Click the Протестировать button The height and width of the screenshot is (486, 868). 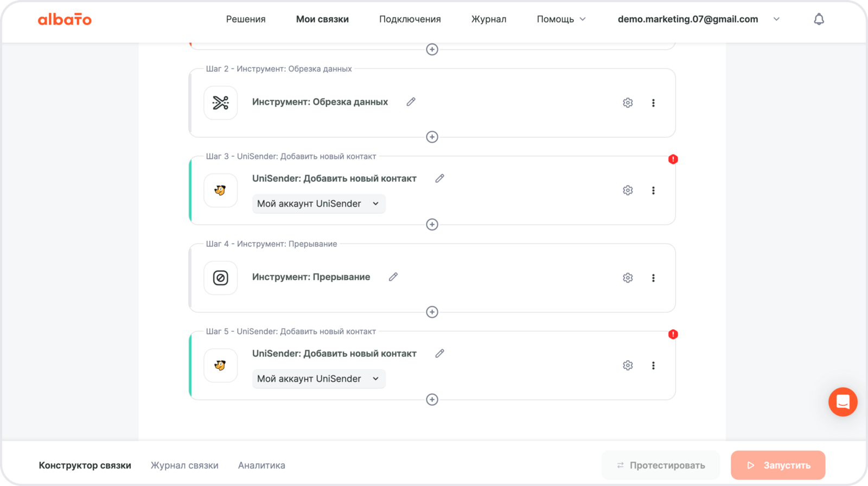[660, 465]
